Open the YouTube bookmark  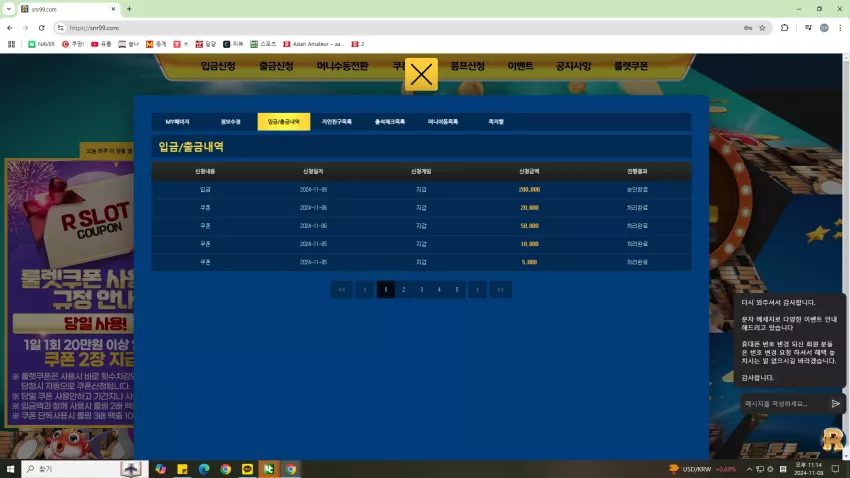[101, 44]
